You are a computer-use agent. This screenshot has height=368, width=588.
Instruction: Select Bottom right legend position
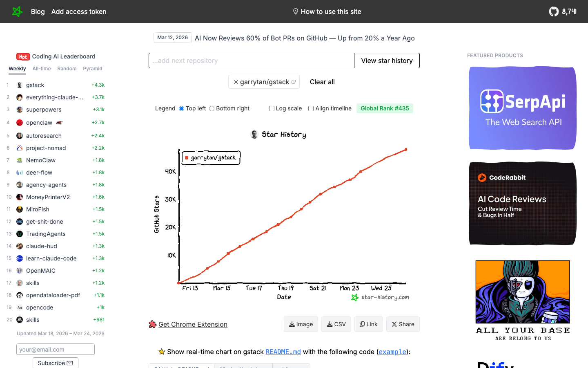click(212, 108)
